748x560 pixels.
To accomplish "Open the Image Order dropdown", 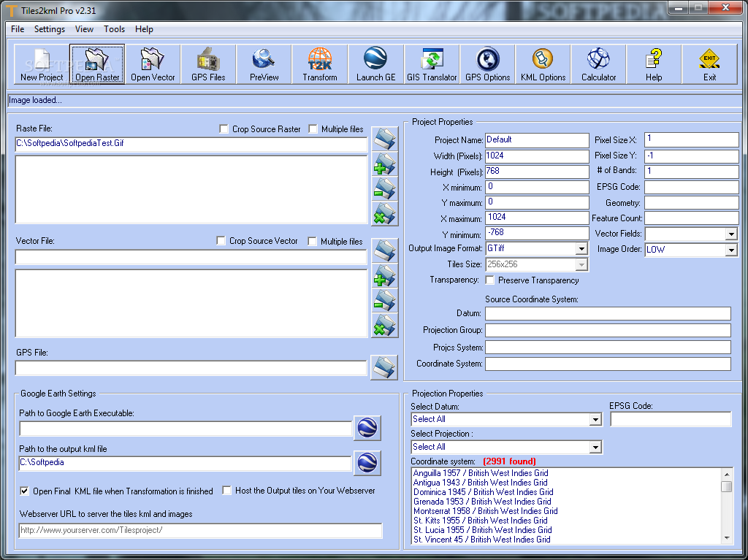I will click(730, 250).
